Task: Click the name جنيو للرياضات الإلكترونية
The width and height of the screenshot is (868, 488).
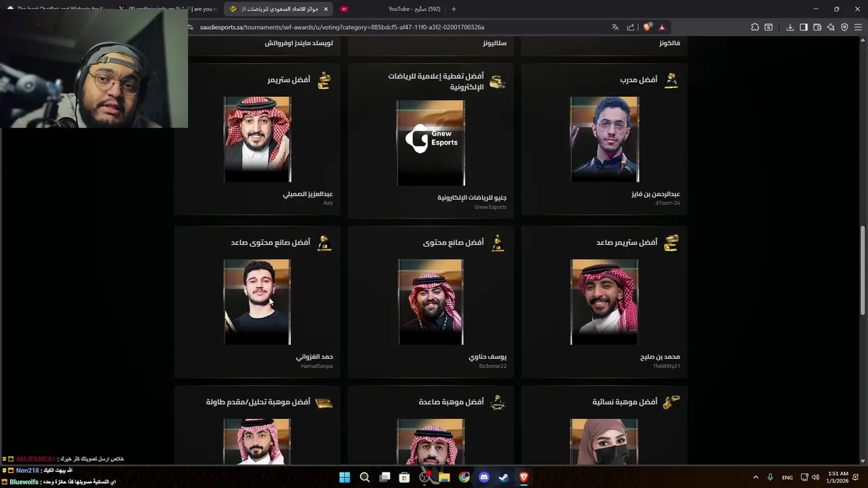Action: (472, 198)
